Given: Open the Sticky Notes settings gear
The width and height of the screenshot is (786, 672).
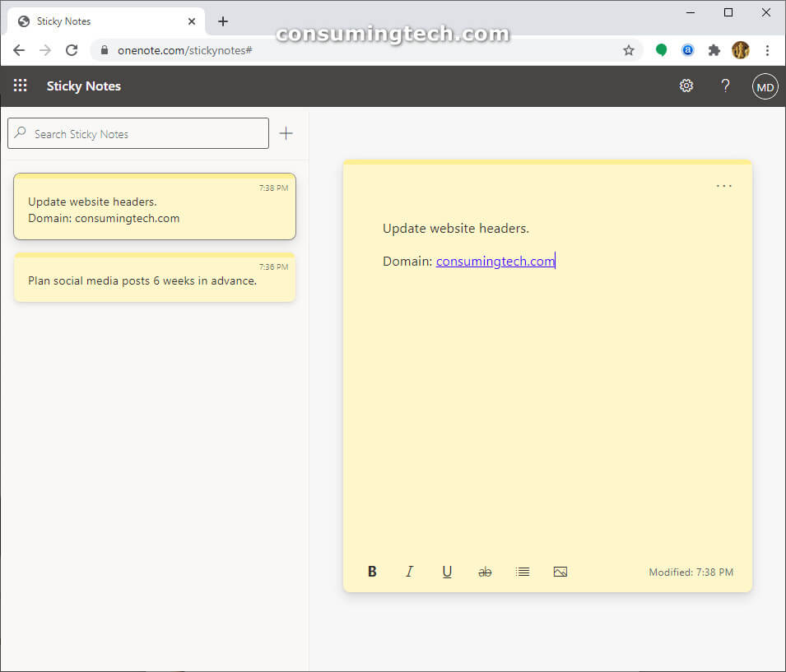Looking at the screenshot, I should [686, 86].
